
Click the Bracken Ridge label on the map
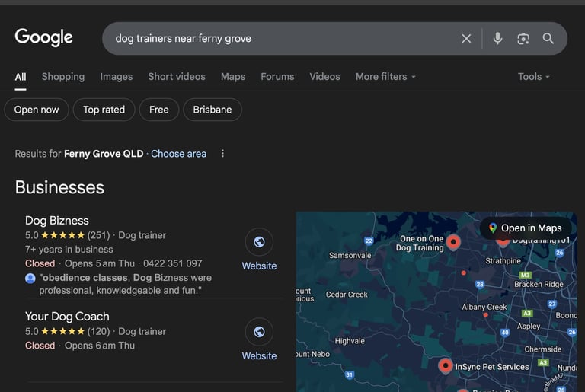[x=539, y=284]
